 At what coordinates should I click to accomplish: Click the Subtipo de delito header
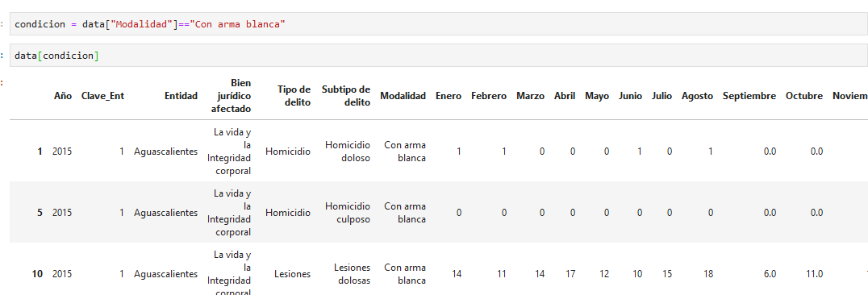click(x=345, y=96)
